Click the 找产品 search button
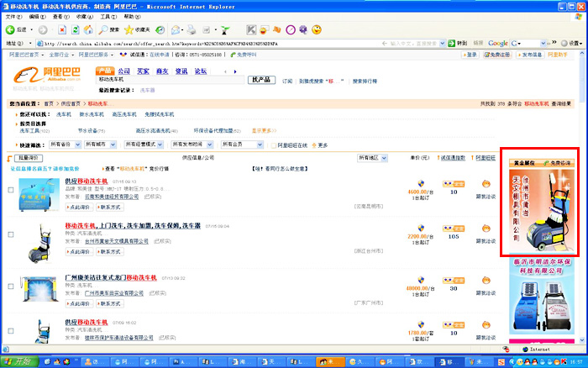This screenshot has width=588, height=368. pos(261,80)
